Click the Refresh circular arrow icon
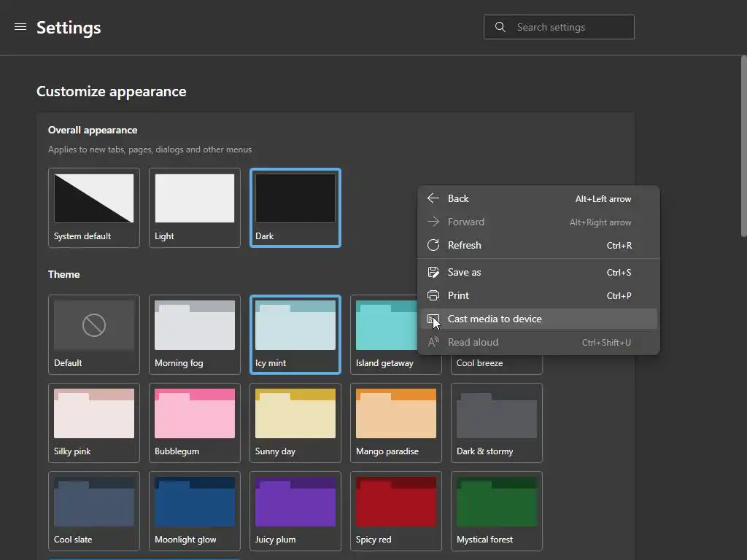 (x=433, y=245)
